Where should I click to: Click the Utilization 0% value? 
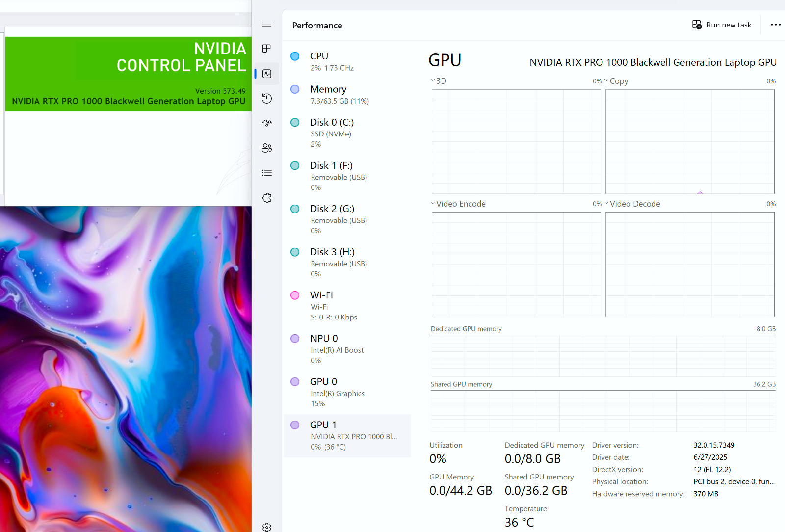[438, 459]
